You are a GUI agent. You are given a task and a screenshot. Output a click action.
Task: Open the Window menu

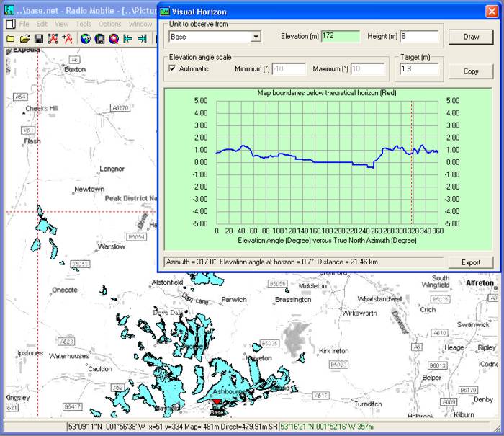(140, 24)
